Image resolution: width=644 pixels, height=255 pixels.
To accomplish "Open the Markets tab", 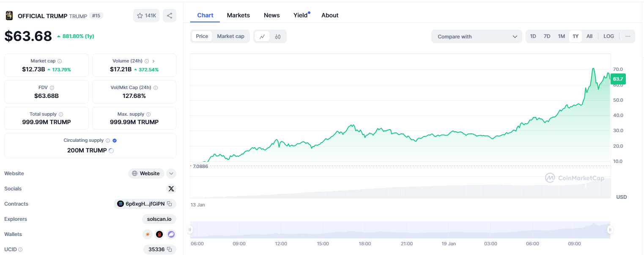I will click(x=238, y=15).
